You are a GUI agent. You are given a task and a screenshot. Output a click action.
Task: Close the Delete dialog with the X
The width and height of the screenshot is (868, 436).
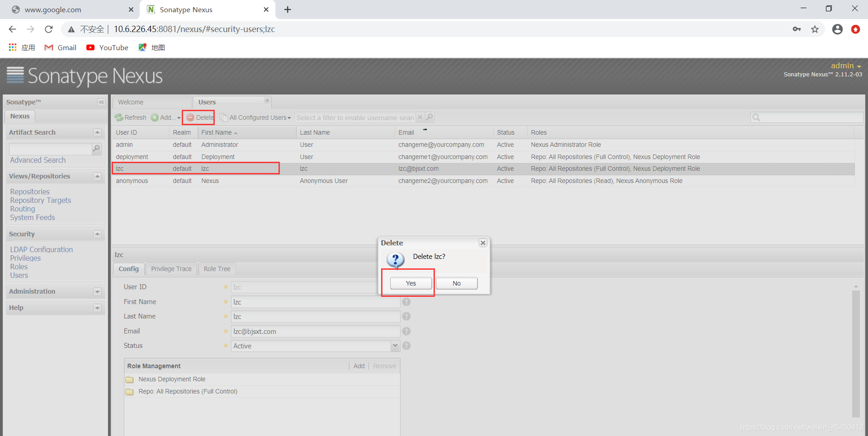483,243
